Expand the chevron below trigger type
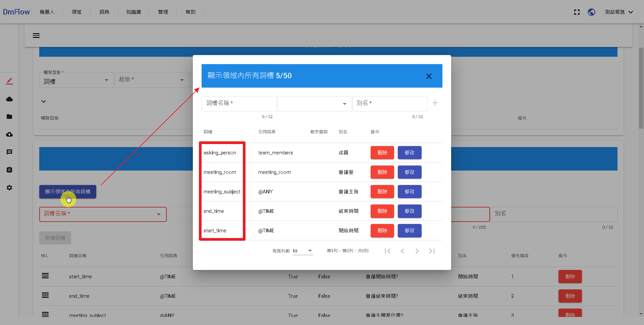The height and width of the screenshot is (325, 644). tap(44, 101)
